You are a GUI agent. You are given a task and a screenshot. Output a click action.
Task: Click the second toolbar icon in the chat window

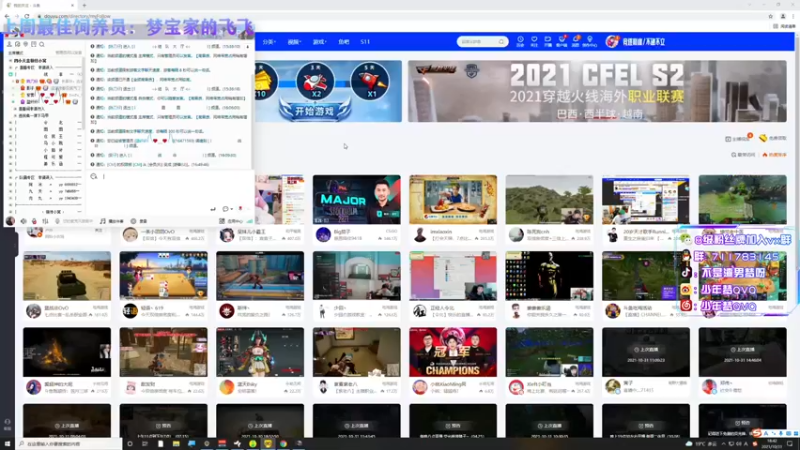click(x=17, y=44)
